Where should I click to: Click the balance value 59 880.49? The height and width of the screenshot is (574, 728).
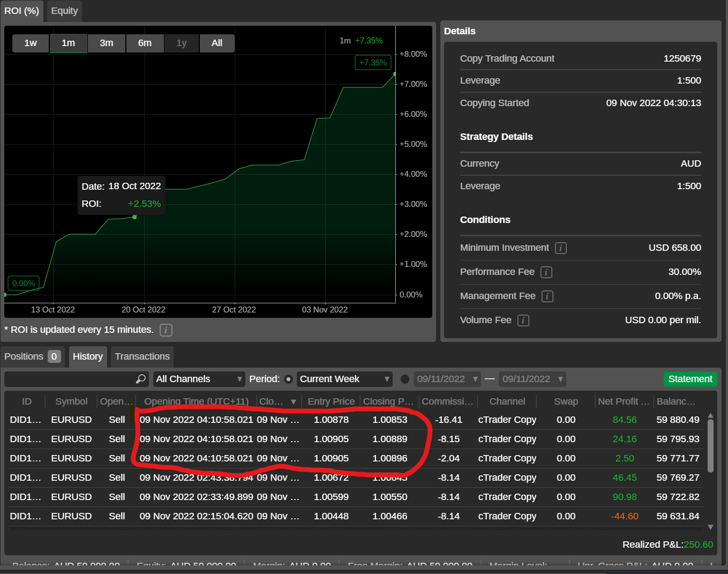pyautogui.click(x=678, y=420)
